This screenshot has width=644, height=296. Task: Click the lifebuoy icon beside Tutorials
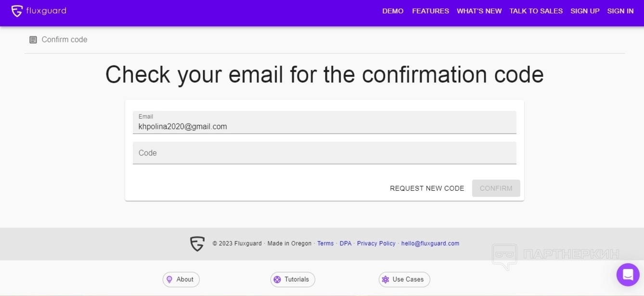(x=277, y=280)
